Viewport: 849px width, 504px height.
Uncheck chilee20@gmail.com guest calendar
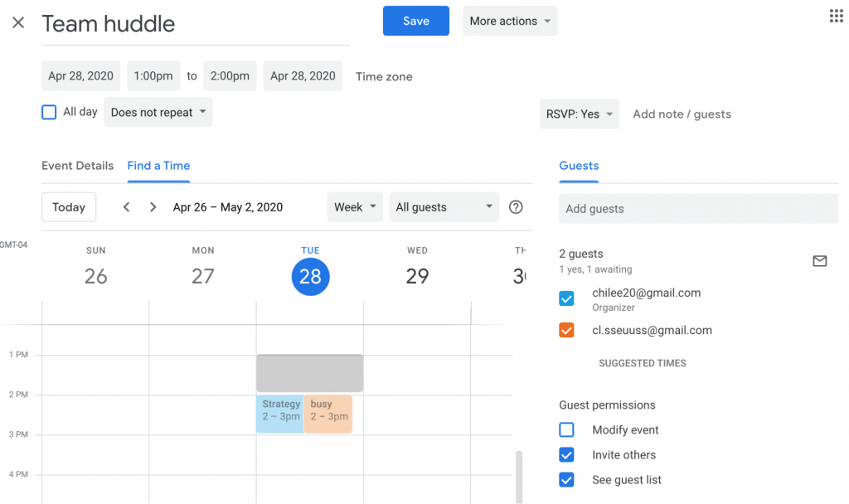566,298
